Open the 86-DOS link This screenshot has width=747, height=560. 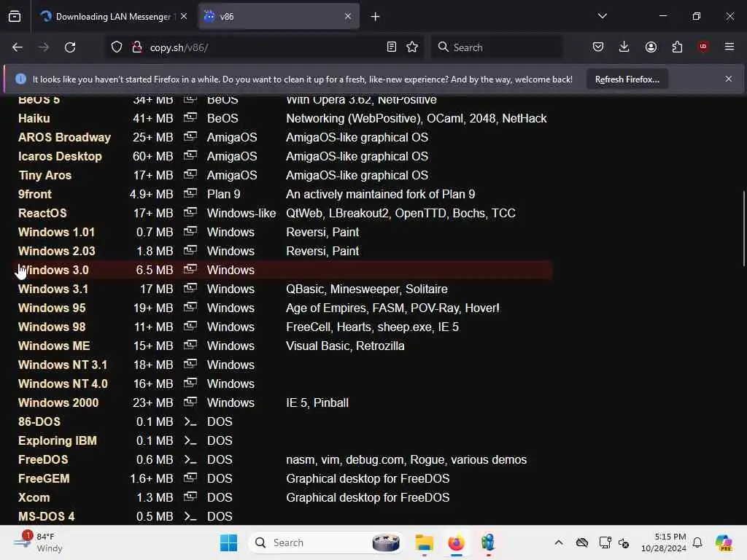[39, 422]
